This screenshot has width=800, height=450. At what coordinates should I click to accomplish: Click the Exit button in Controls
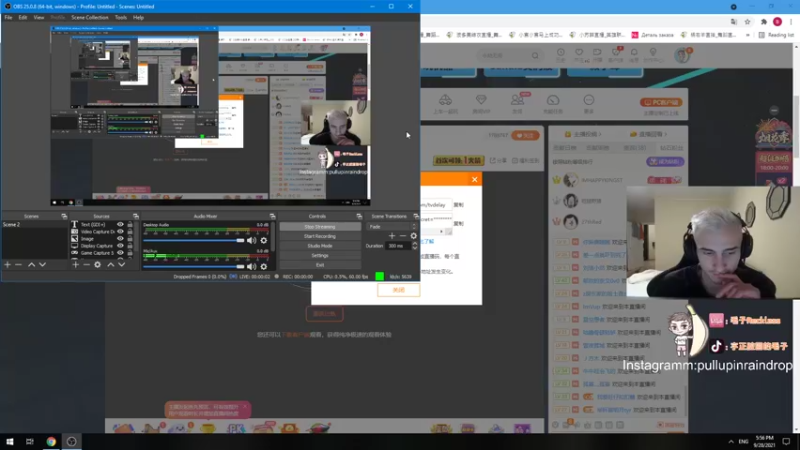320,265
